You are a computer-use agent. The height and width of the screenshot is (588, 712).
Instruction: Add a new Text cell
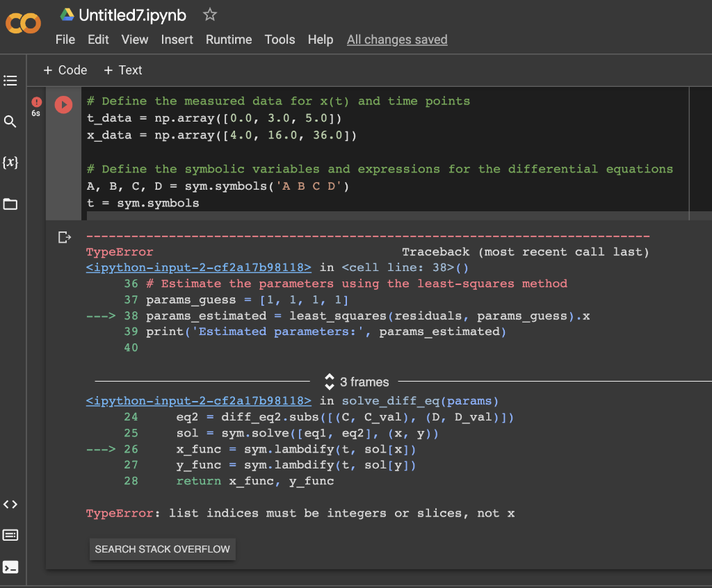click(122, 70)
